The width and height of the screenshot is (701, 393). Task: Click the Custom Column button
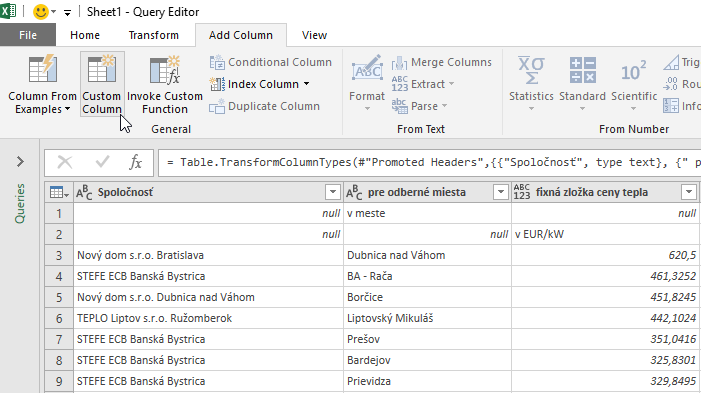[102, 84]
